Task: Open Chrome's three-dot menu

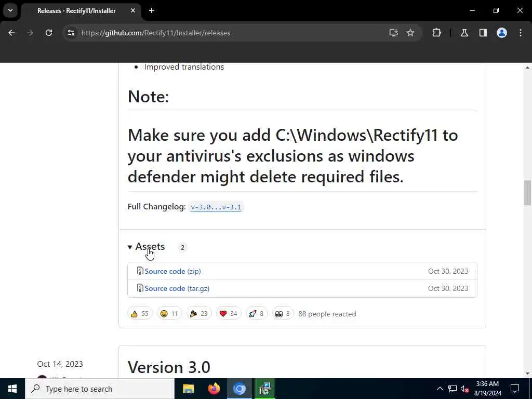Action: tap(521, 33)
